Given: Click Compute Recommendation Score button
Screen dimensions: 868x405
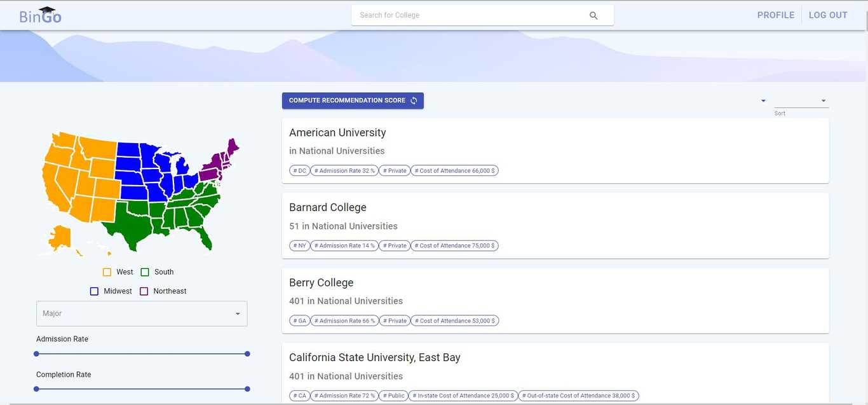Looking at the screenshot, I should [353, 100].
